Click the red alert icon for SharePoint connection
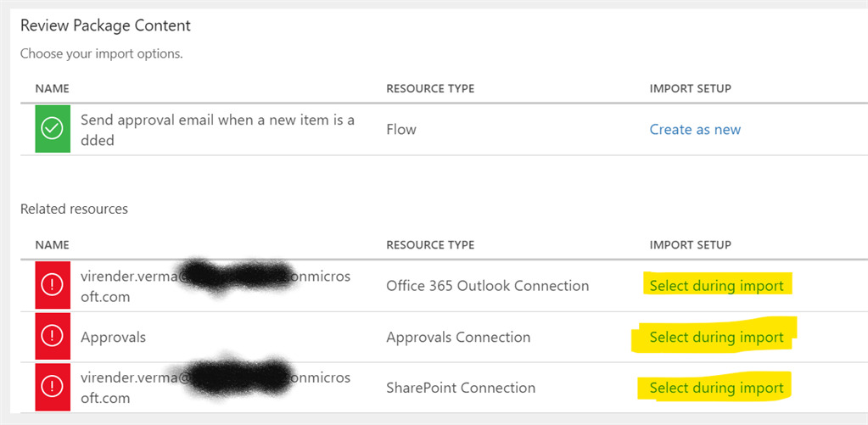Image resolution: width=868 pixels, height=425 pixels. [53, 388]
